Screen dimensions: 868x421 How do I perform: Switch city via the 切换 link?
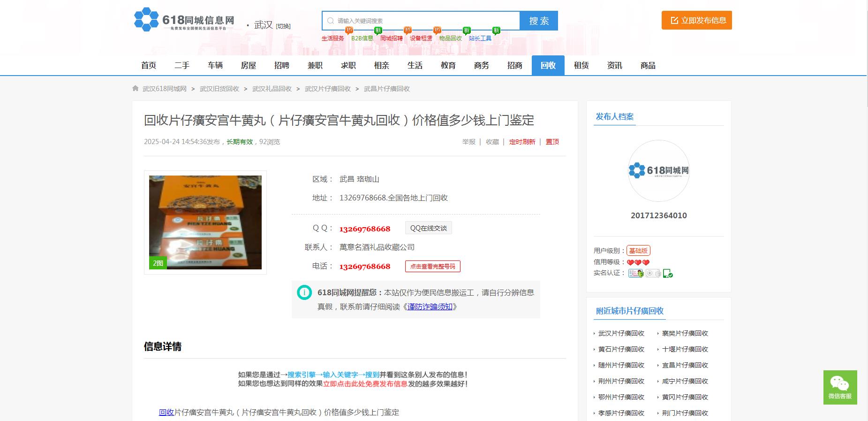[x=283, y=26]
